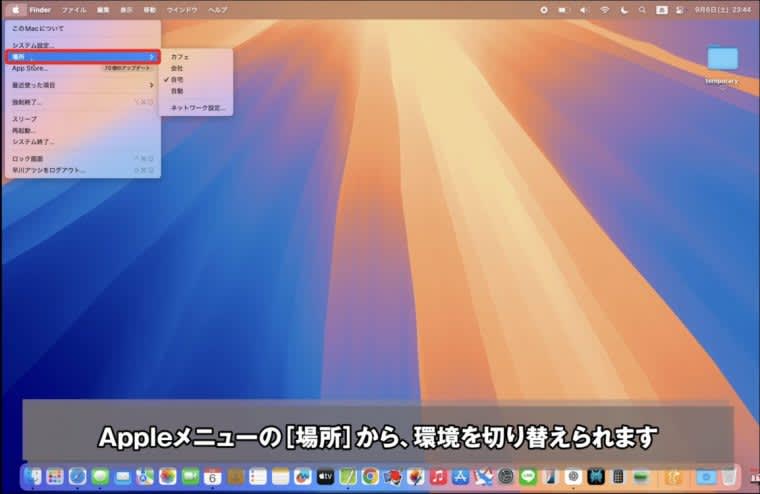
Task: Select Temporary folder on desktop
Action: [x=722, y=60]
